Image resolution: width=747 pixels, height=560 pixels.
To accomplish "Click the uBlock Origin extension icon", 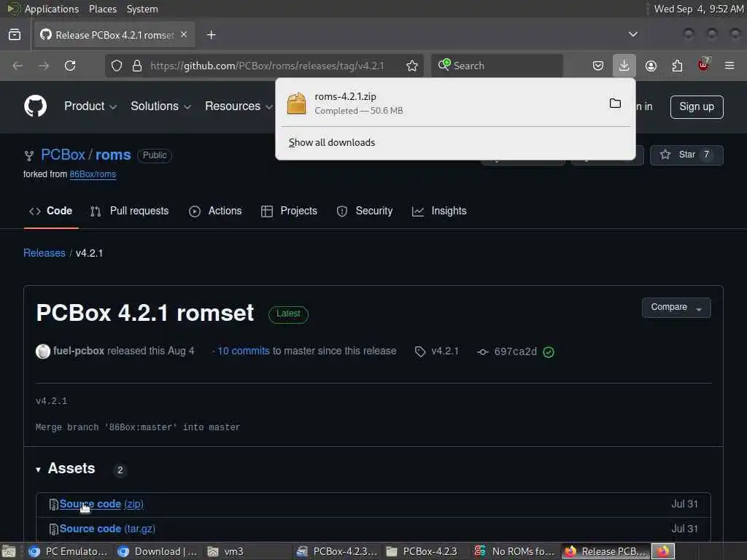I will [x=703, y=65].
